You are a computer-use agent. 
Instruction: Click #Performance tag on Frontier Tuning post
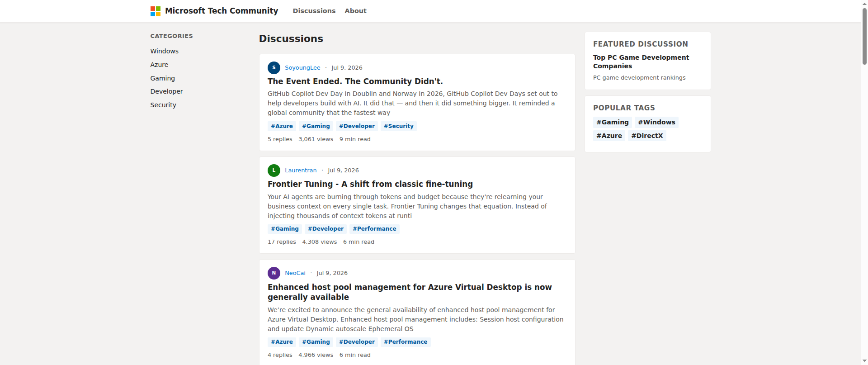[x=375, y=229]
